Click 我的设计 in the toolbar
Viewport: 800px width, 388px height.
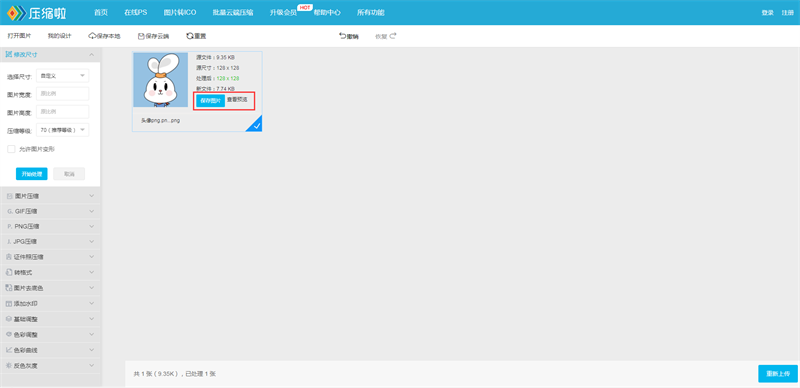tap(60, 36)
